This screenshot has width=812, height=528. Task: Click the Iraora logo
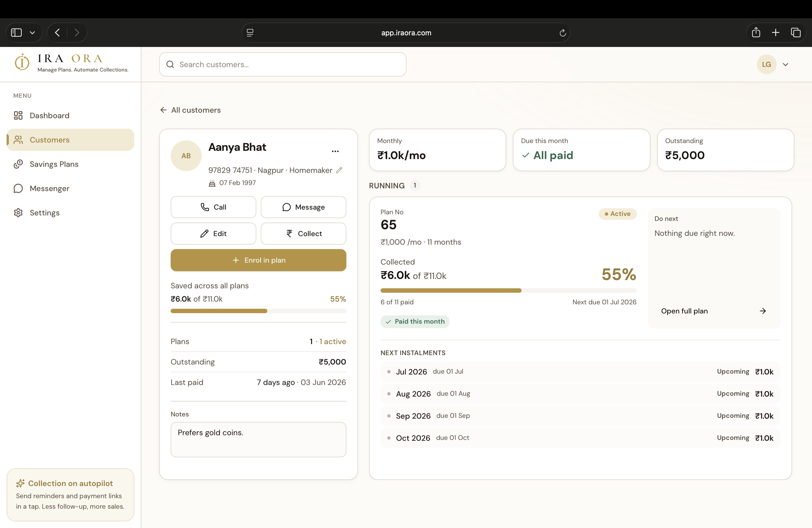click(71, 63)
